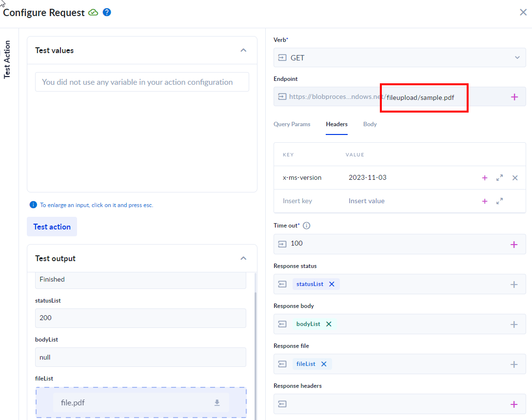Click the pink plus icon next to Endpoint
The width and height of the screenshot is (532, 420).
[514, 96]
